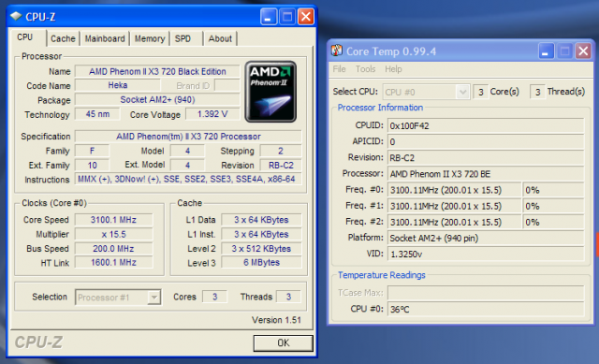Close the CPU-Z window
The width and height of the screenshot is (599, 364).
[306, 17]
